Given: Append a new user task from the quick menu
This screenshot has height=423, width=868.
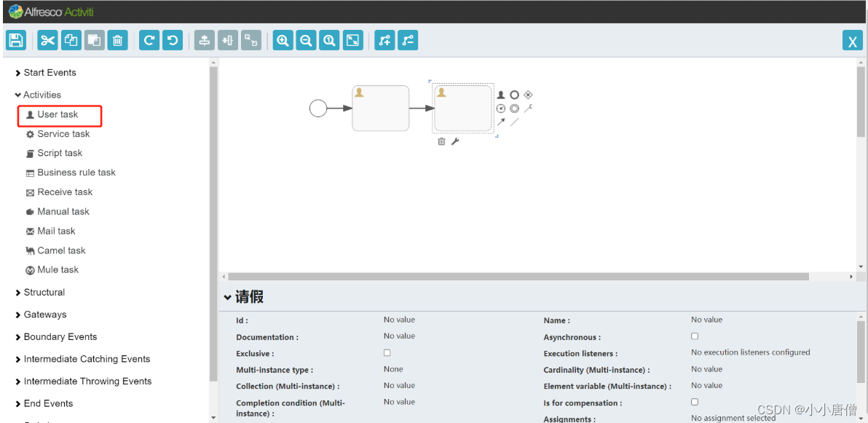Looking at the screenshot, I should [500, 94].
